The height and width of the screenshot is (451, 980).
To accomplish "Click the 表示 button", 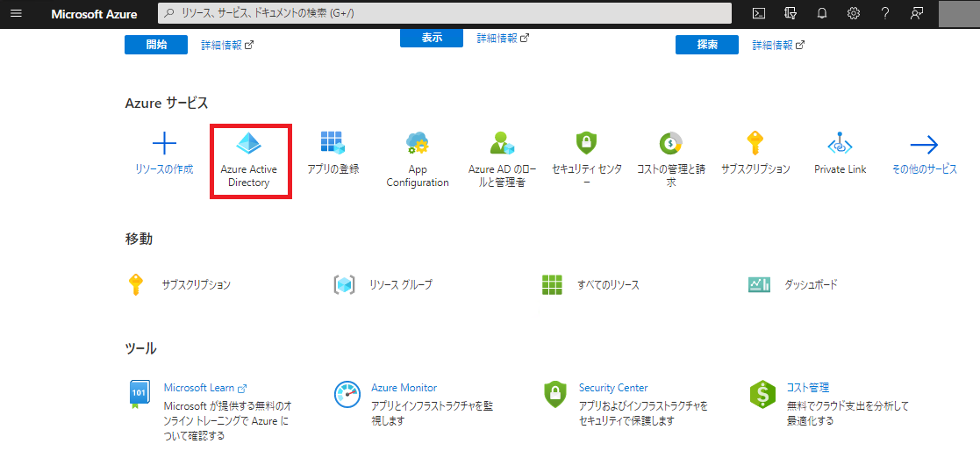I will click(432, 38).
